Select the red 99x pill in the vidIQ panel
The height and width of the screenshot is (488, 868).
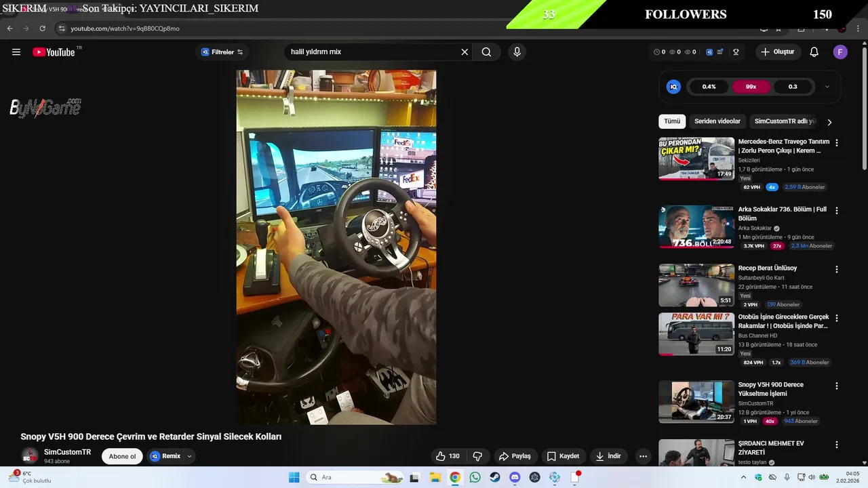[751, 87]
